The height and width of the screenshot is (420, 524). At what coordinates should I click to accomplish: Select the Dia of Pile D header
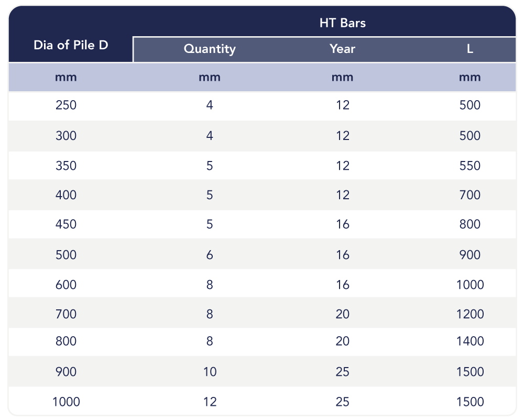pos(71,45)
